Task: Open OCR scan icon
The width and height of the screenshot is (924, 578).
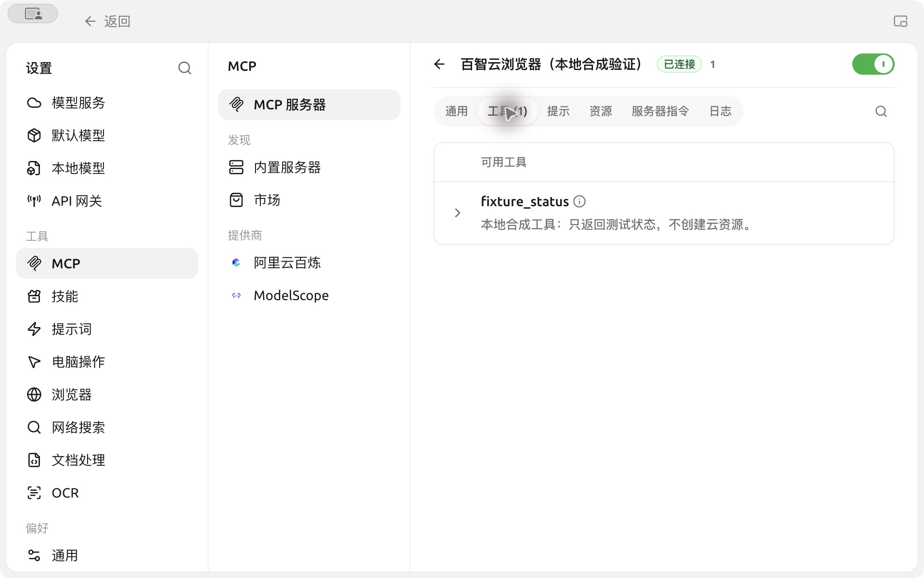Action: (34, 493)
